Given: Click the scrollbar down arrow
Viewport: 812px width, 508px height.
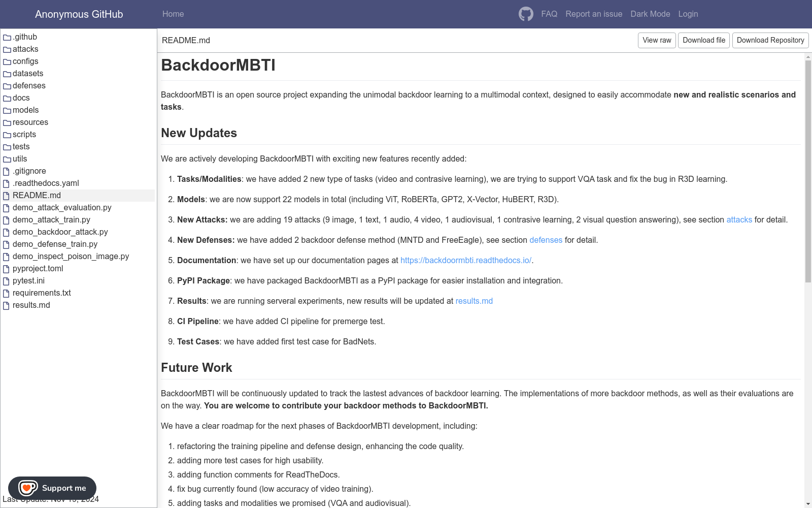Looking at the screenshot, I should point(808,504).
